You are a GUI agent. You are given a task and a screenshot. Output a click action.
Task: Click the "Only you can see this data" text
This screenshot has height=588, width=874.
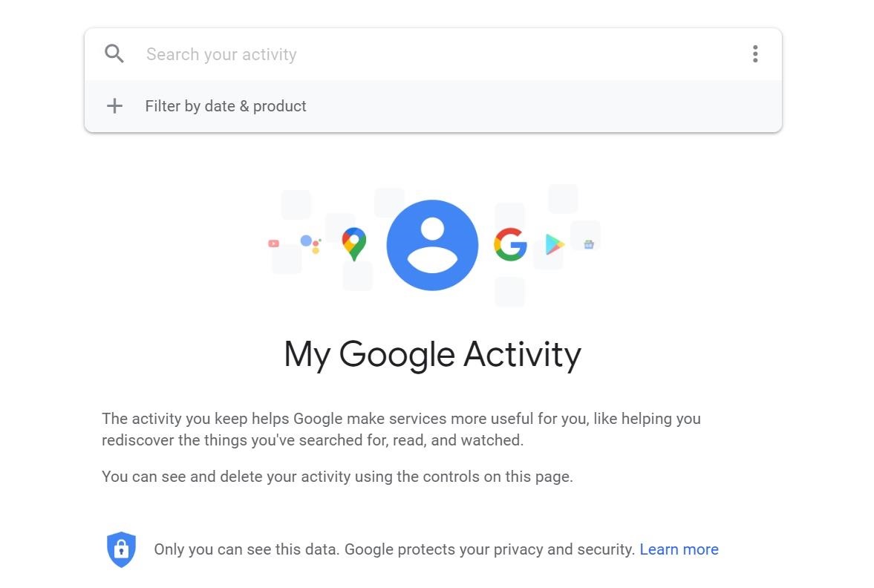(394, 549)
